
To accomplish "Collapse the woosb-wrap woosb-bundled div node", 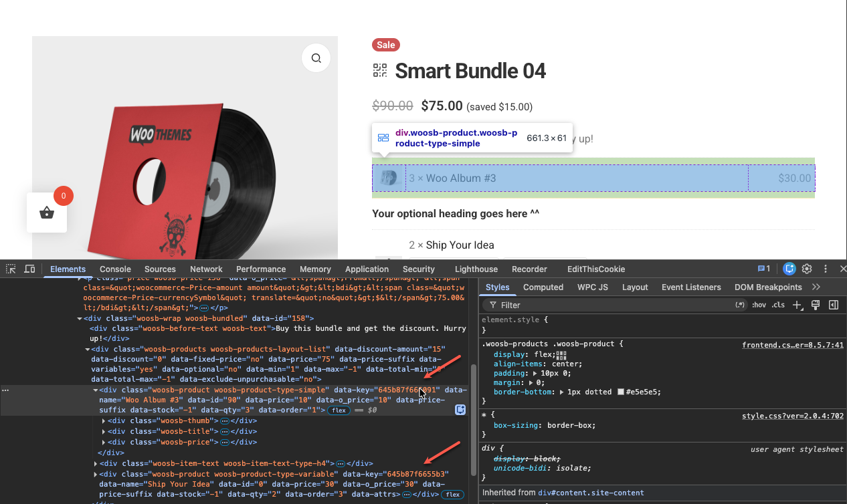I will point(80,318).
